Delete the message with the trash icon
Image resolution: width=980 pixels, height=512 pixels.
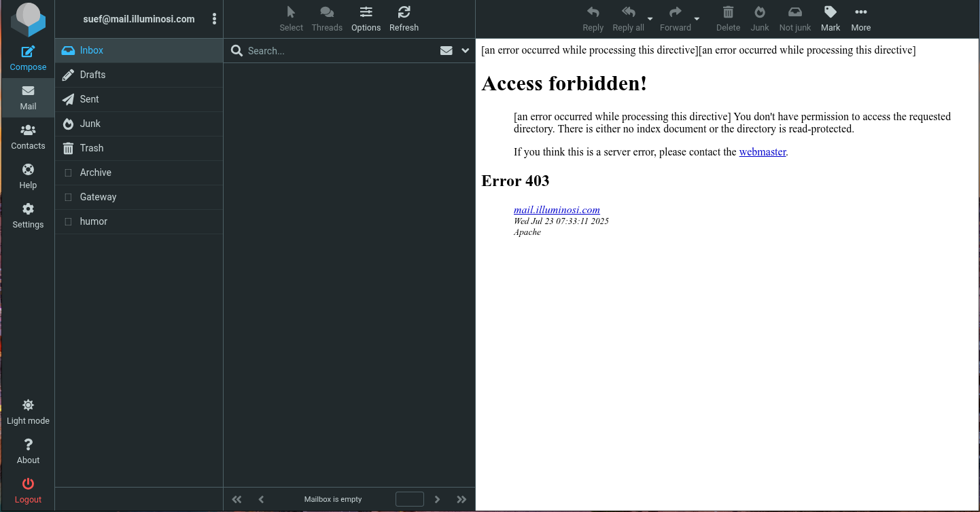[728, 19]
